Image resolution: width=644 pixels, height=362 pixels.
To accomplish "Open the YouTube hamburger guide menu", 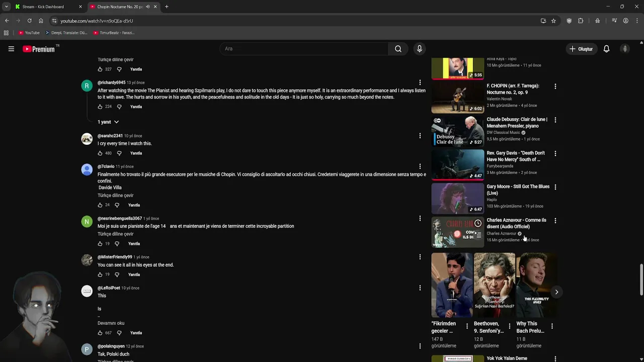I will point(11,49).
